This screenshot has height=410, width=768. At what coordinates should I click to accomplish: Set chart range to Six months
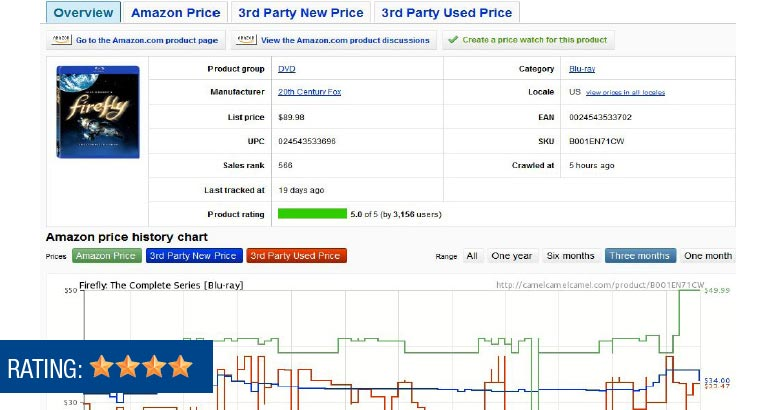570,256
